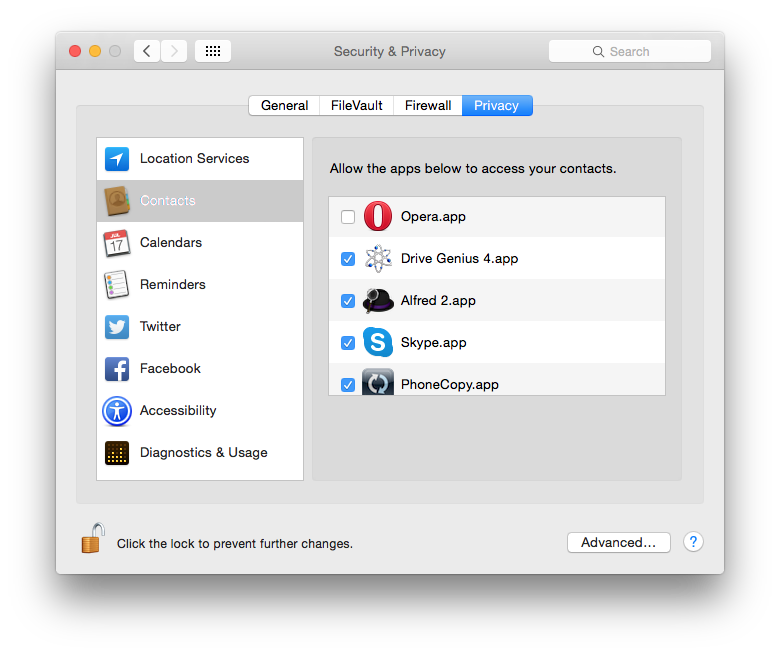Screen dimensions: 780x654
Task: Click the Location Services arrow icon
Action: pos(117,159)
